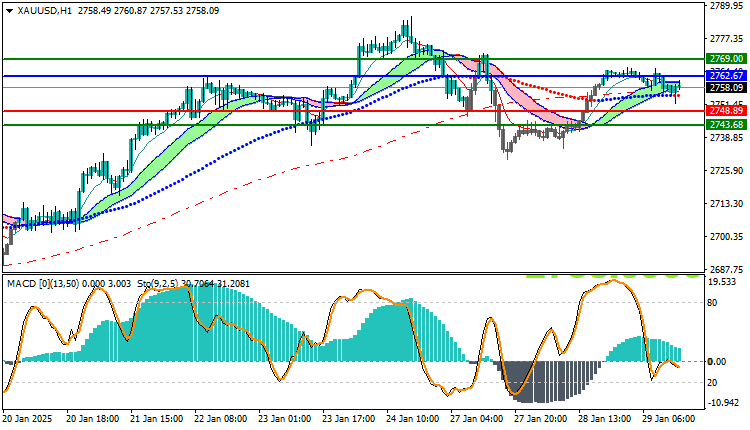Click the 29 Jan 06:00 time axis label
This screenshot has height=430, width=750.
[x=669, y=419]
